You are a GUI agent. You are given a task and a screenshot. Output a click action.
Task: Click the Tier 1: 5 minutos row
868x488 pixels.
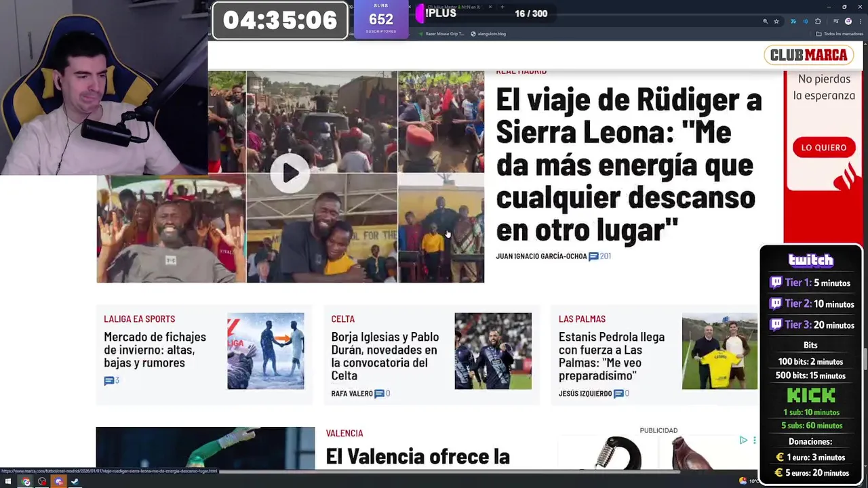click(811, 283)
